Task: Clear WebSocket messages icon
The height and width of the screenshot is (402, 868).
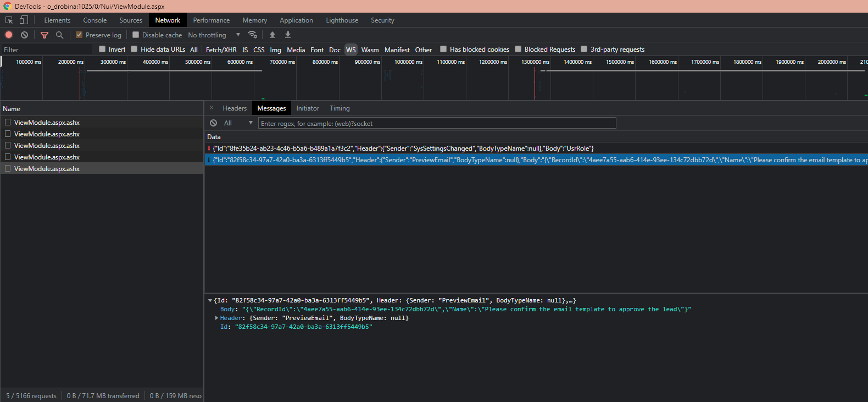Action: (x=213, y=123)
